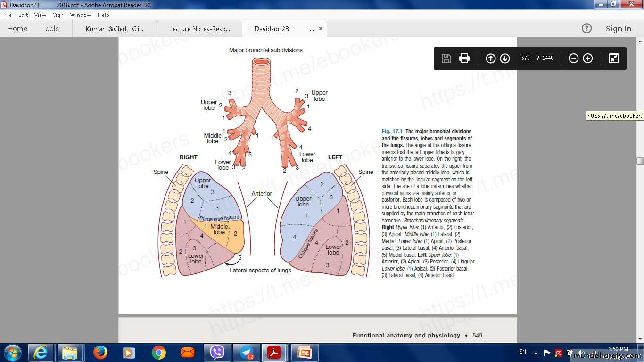Close the Davidson23 tab

(321, 29)
